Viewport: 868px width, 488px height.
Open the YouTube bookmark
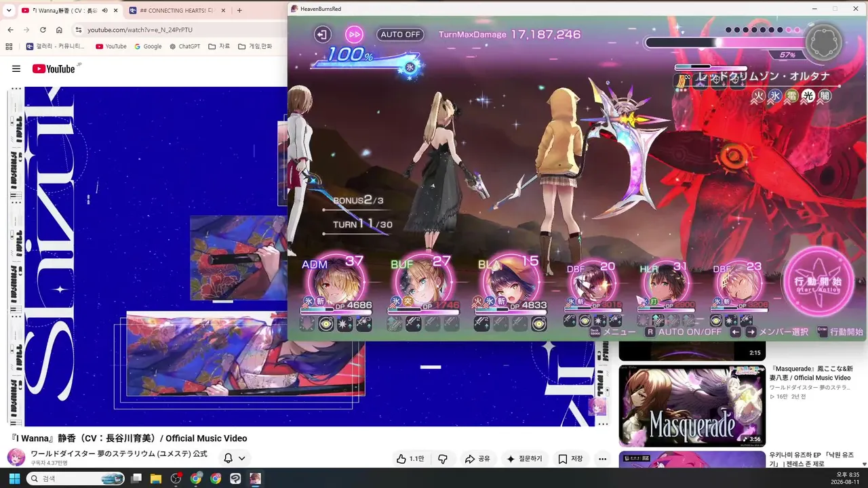[x=111, y=47]
